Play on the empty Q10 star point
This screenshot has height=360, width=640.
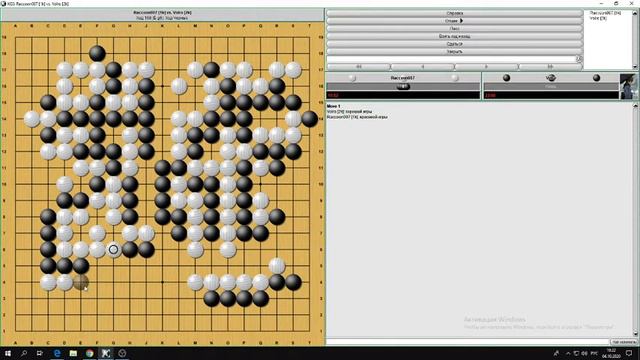tap(260, 184)
